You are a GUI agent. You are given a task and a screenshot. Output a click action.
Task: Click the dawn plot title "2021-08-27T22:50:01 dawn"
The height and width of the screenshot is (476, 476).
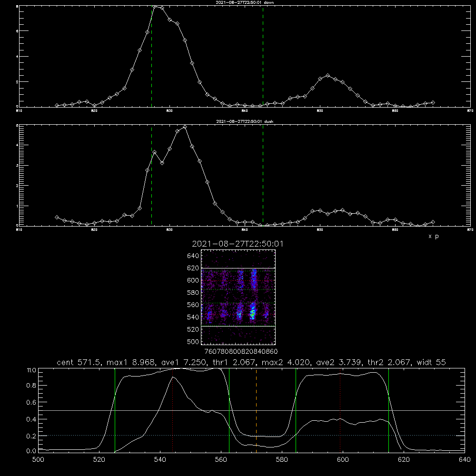pyautogui.click(x=245, y=2)
